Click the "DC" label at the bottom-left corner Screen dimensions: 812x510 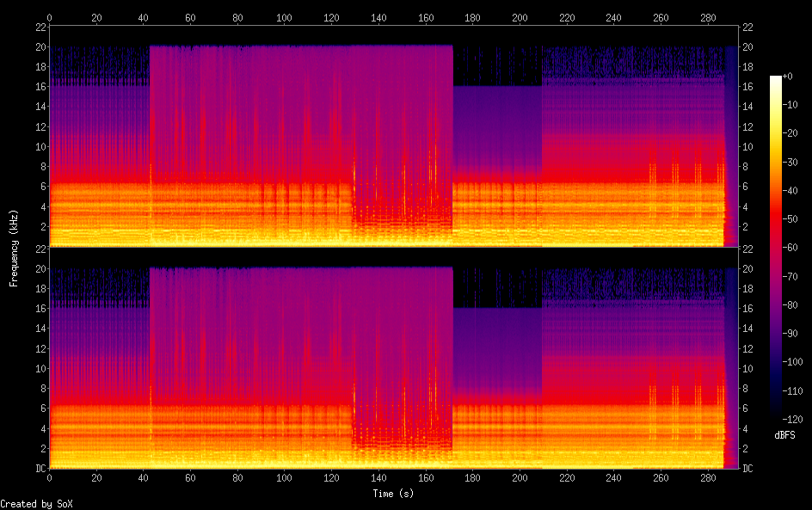pyautogui.click(x=38, y=469)
